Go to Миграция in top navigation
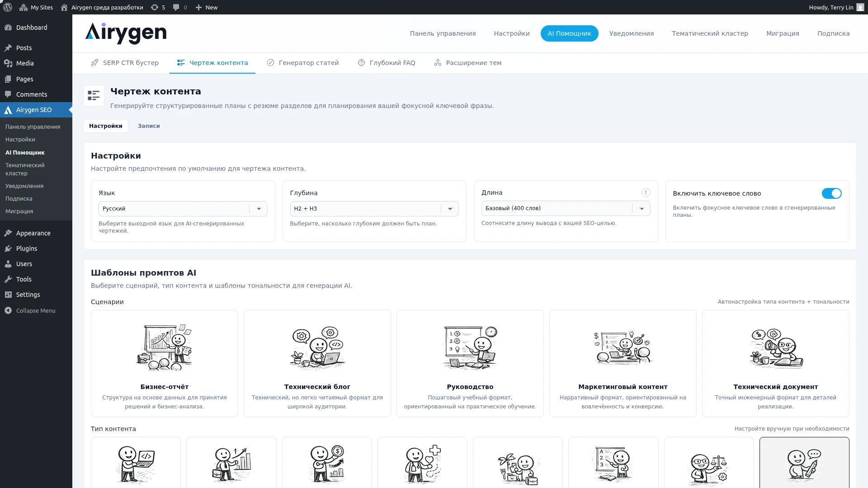This screenshot has height=488, width=868. [783, 33]
